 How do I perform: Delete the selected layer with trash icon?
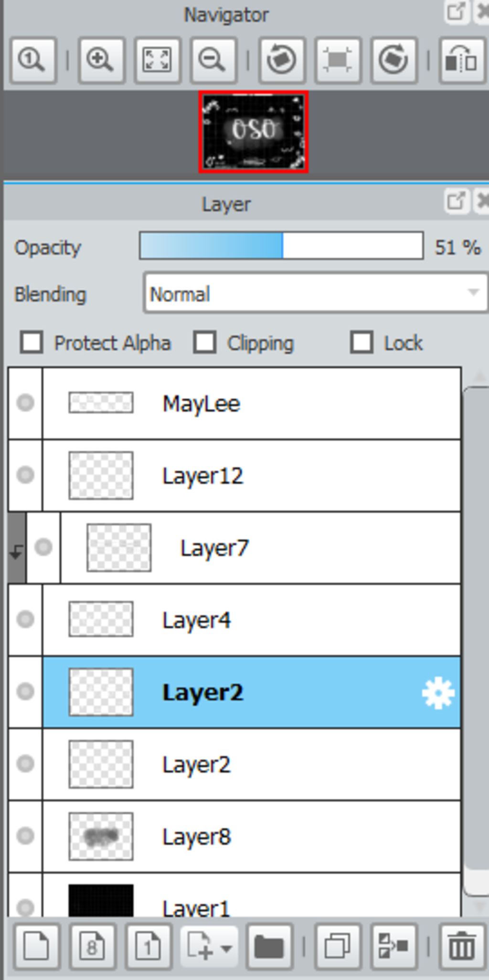461,946
